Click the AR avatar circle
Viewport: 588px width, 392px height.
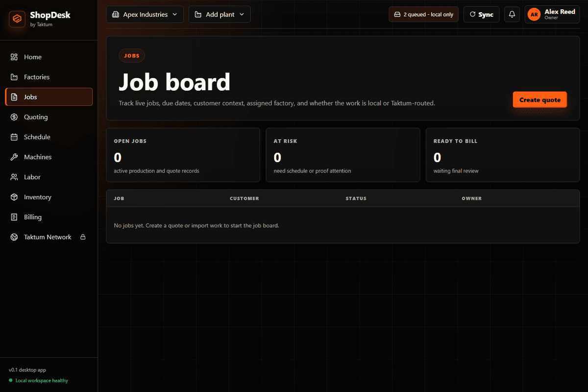click(534, 15)
